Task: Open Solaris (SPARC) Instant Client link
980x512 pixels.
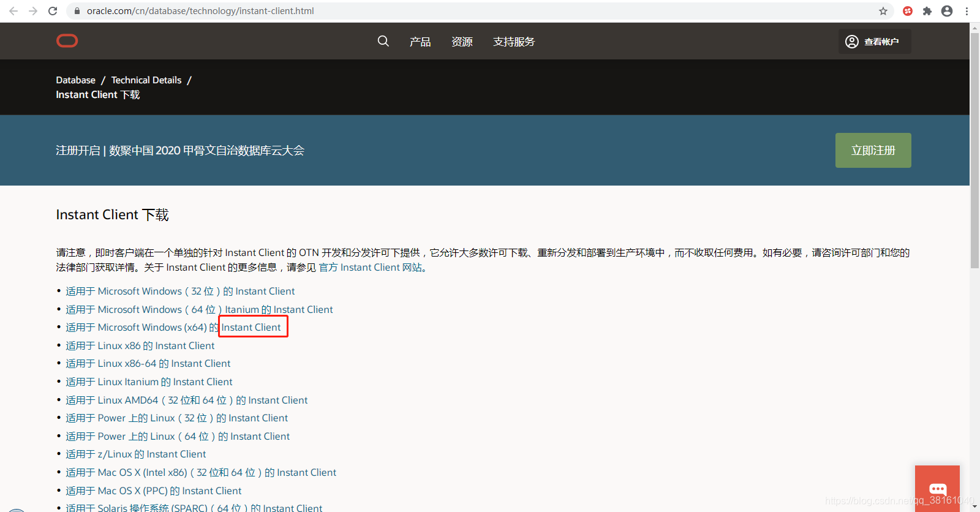Action: tap(194, 508)
